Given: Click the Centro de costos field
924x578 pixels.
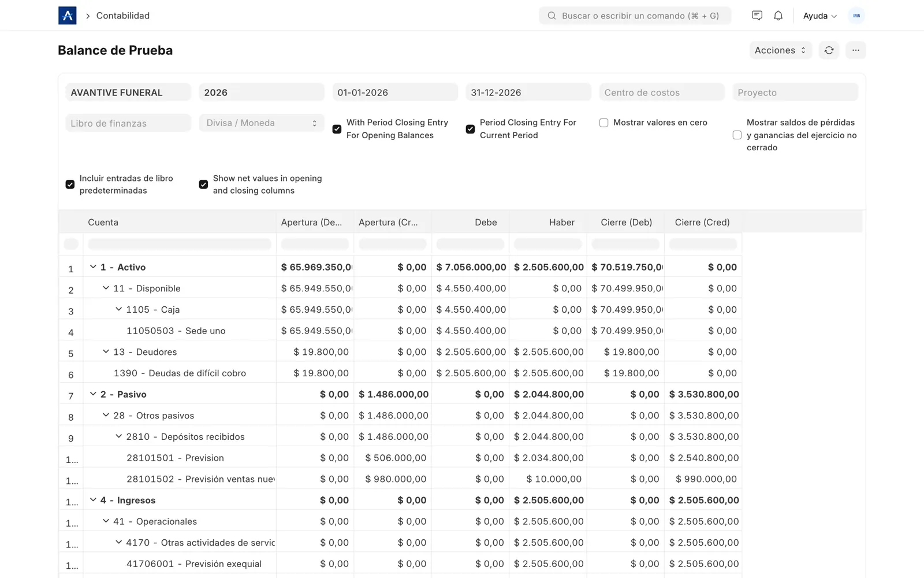Looking at the screenshot, I should pos(662,92).
